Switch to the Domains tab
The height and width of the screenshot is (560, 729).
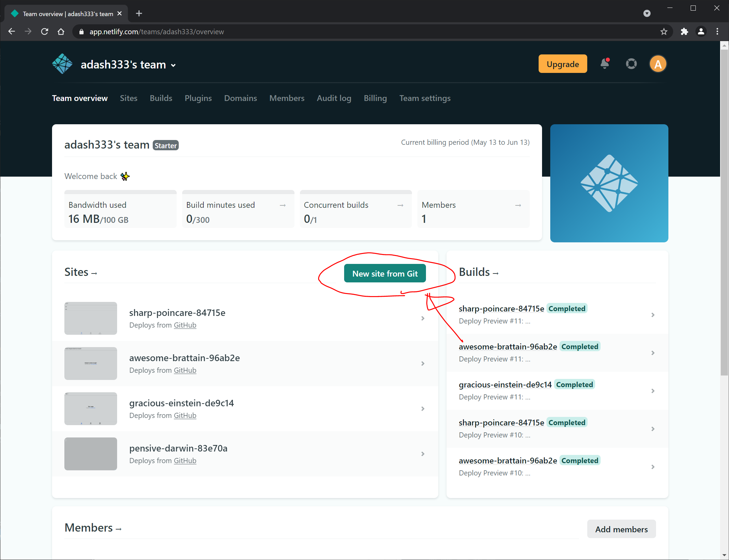(x=240, y=98)
